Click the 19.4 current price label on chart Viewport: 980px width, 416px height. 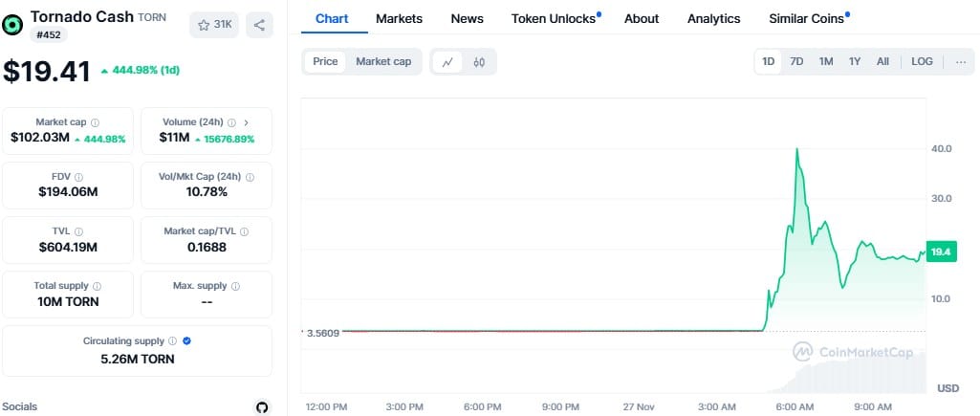(940, 252)
